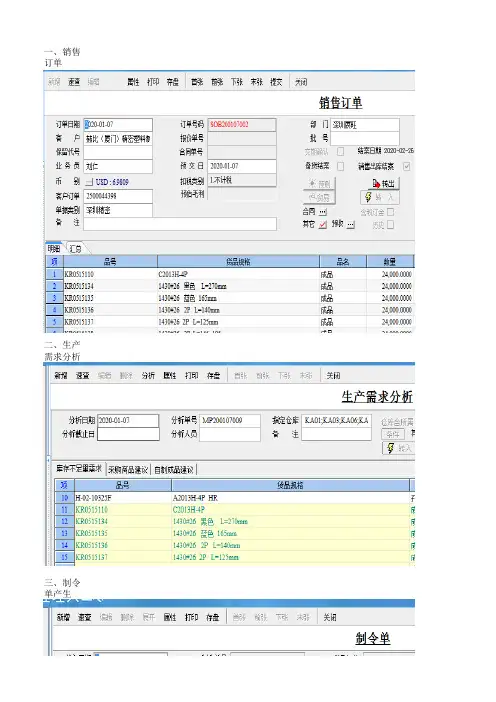The image size is (496, 702).
Task: Go to last record 末张 in sales order
Action: click(257, 82)
